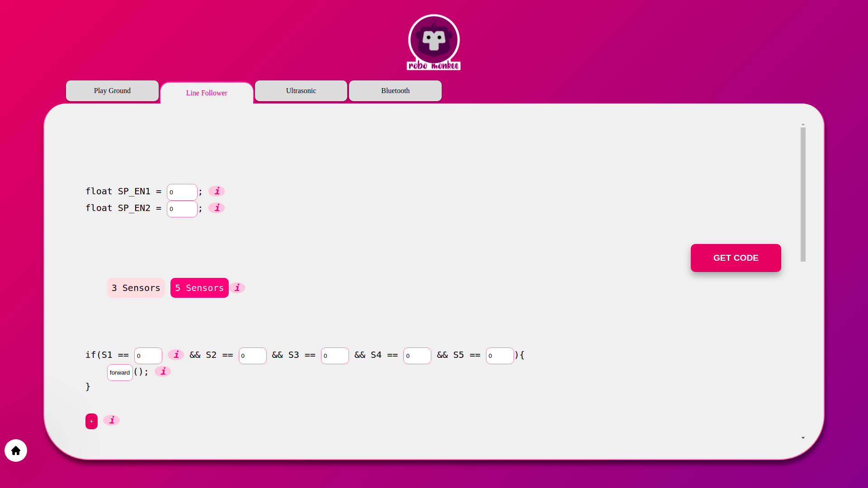
Task: Click the scrollbar down arrow
Action: (x=803, y=437)
